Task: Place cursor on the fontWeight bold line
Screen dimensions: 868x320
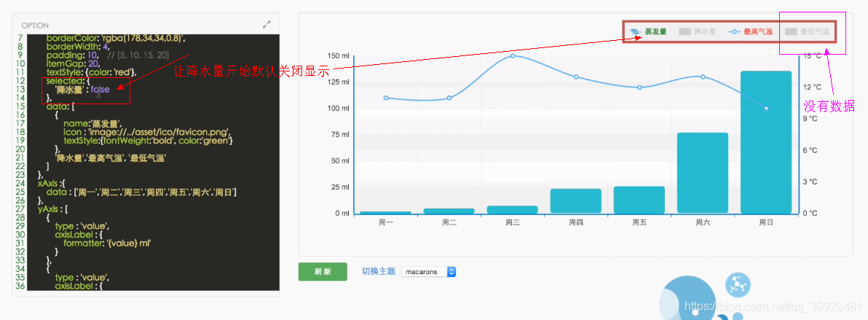Action: [x=149, y=141]
